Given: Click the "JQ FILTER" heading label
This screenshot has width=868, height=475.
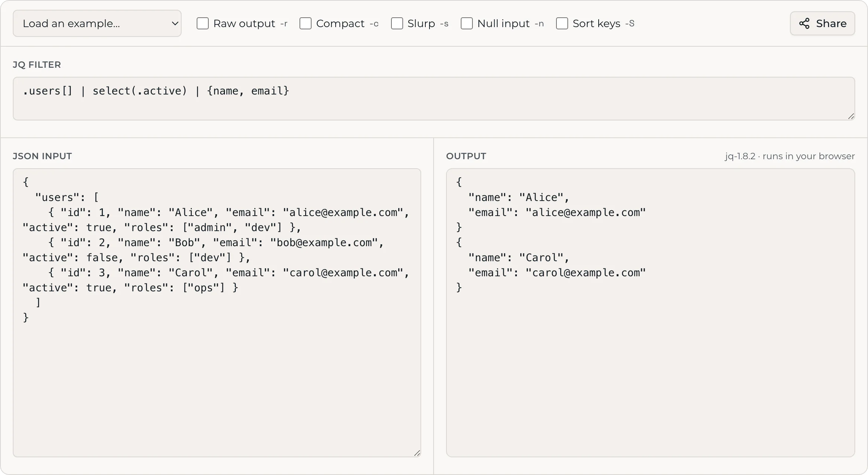Looking at the screenshot, I should coord(37,65).
